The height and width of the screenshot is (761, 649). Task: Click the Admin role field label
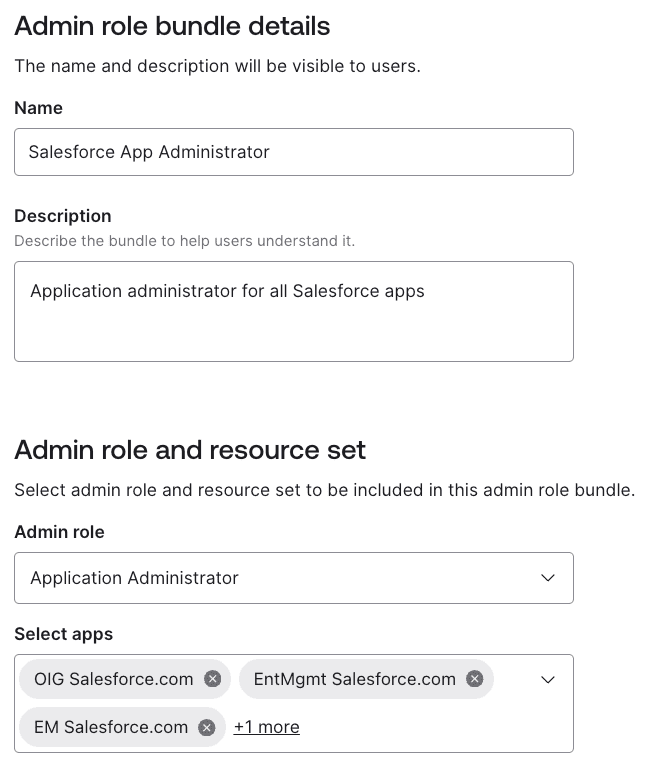point(59,532)
